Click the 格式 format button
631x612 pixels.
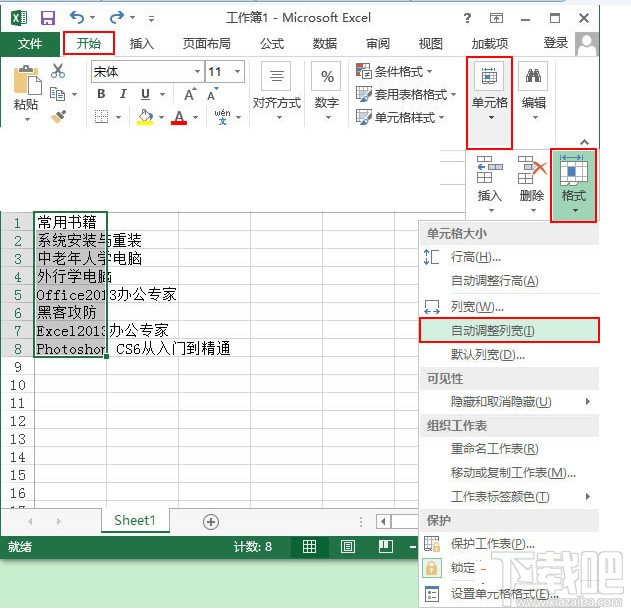click(x=573, y=185)
